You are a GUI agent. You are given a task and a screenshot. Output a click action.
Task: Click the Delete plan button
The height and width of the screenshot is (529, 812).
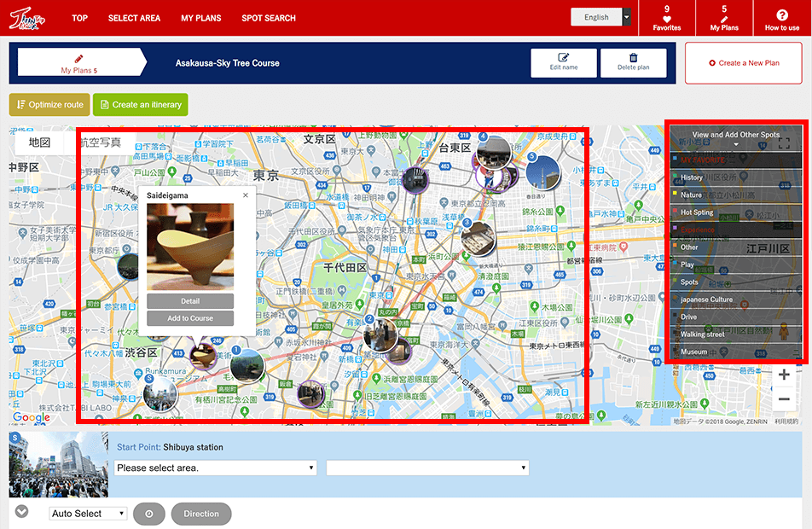pos(633,62)
